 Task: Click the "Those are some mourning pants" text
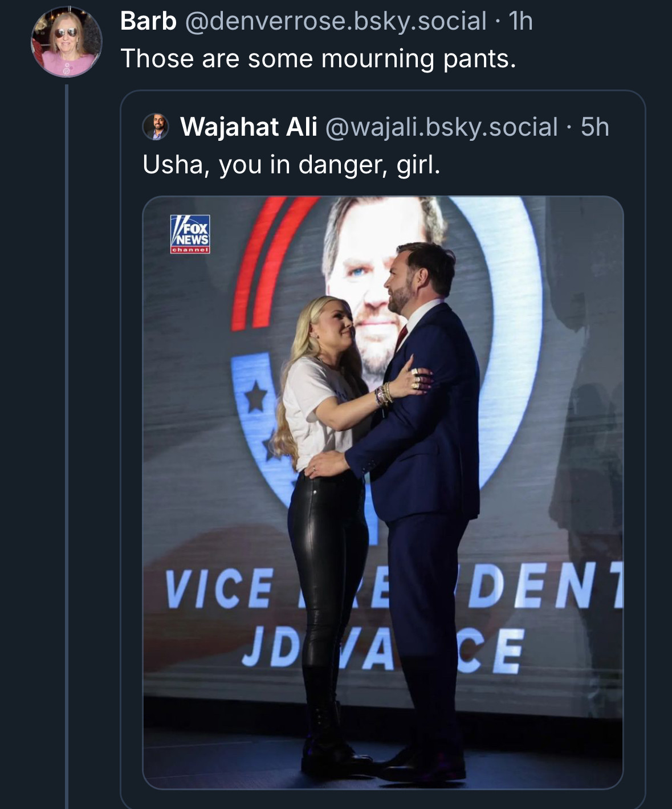(318, 59)
